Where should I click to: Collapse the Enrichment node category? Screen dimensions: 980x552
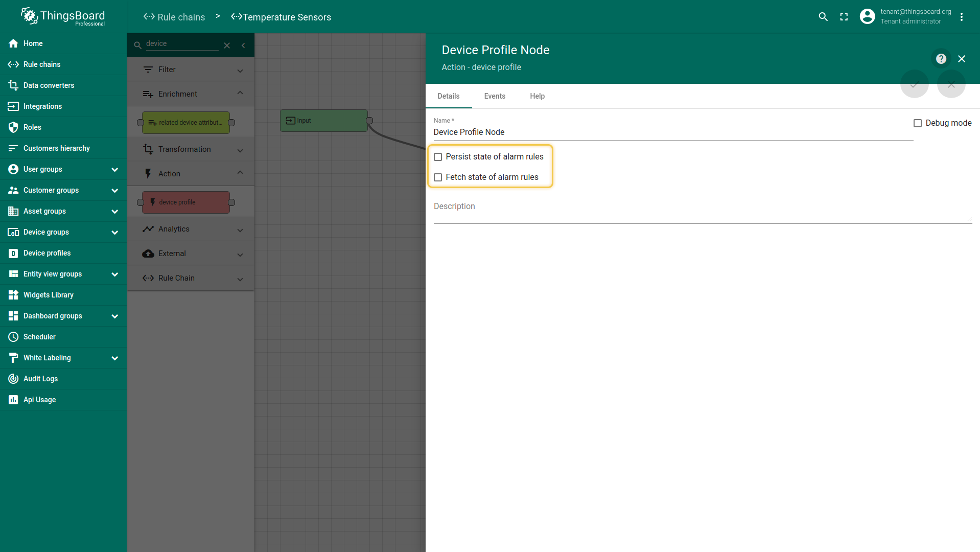[x=191, y=94]
